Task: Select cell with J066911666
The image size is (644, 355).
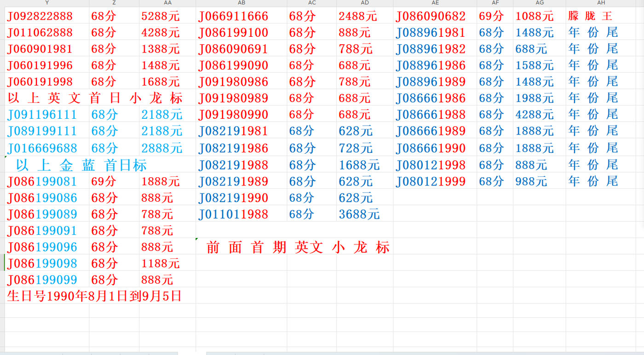Action: [233, 17]
